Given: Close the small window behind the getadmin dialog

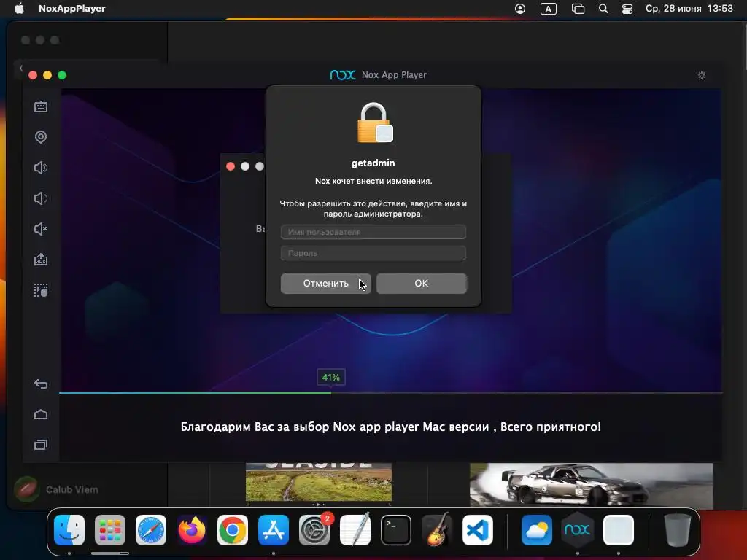Looking at the screenshot, I should [x=231, y=166].
